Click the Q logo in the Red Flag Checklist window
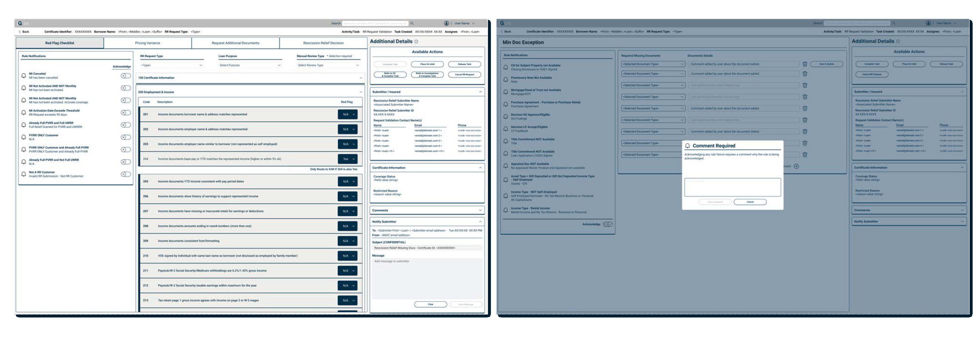 20,23
